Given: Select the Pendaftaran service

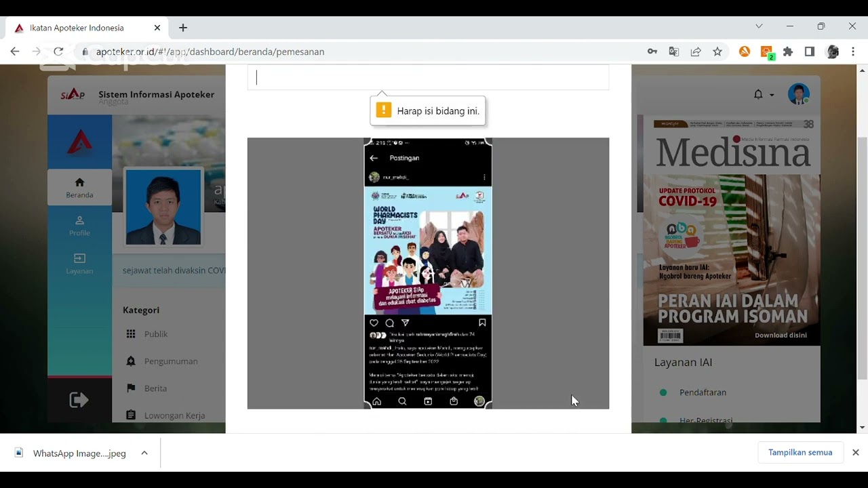Looking at the screenshot, I should click(703, 392).
